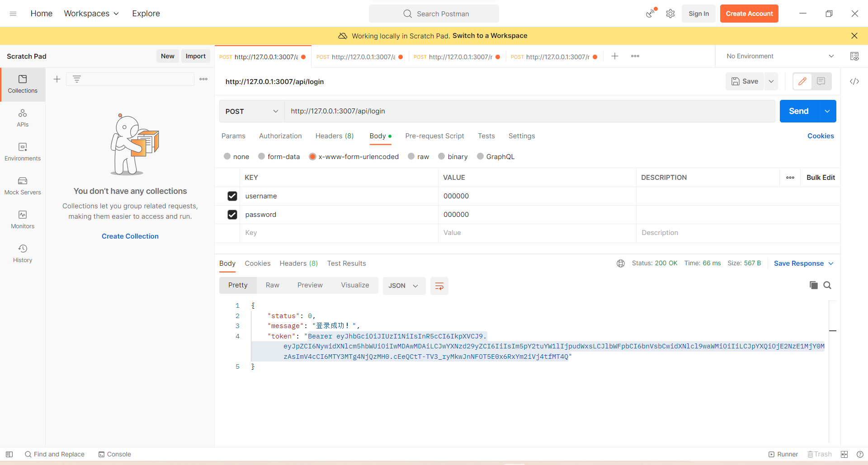Open the Cookies link
The width and height of the screenshot is (868, 465).
[x=821, y=136]
